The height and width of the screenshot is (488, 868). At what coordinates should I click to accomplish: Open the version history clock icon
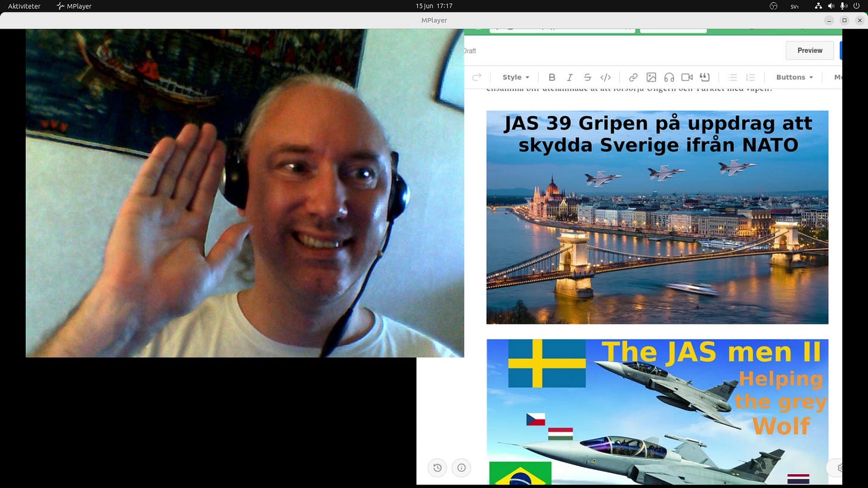(x=438, y=468)
